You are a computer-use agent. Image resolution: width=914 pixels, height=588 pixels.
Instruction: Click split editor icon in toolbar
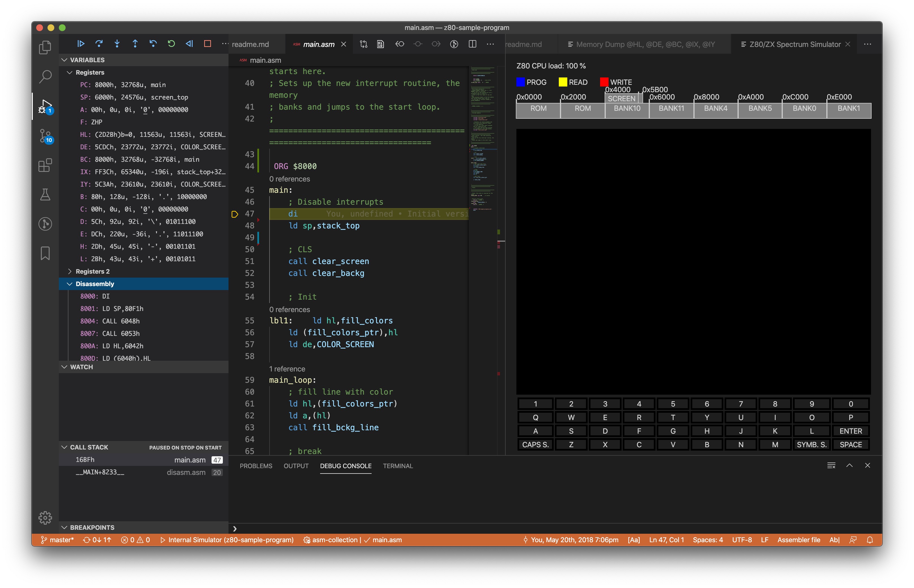click(x=472, y=44)
